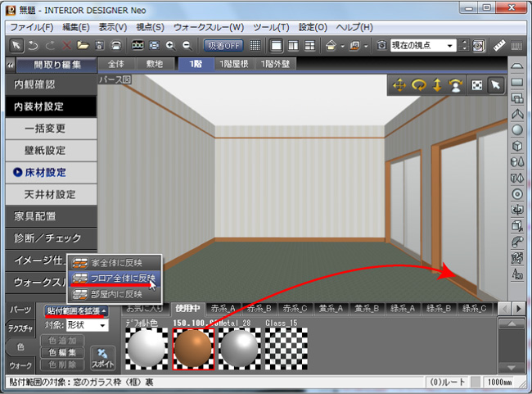Select the brown 150.100.60 color sphere
Screen dimensions: 532x394
pyautogui.click(x=194, y=348)
